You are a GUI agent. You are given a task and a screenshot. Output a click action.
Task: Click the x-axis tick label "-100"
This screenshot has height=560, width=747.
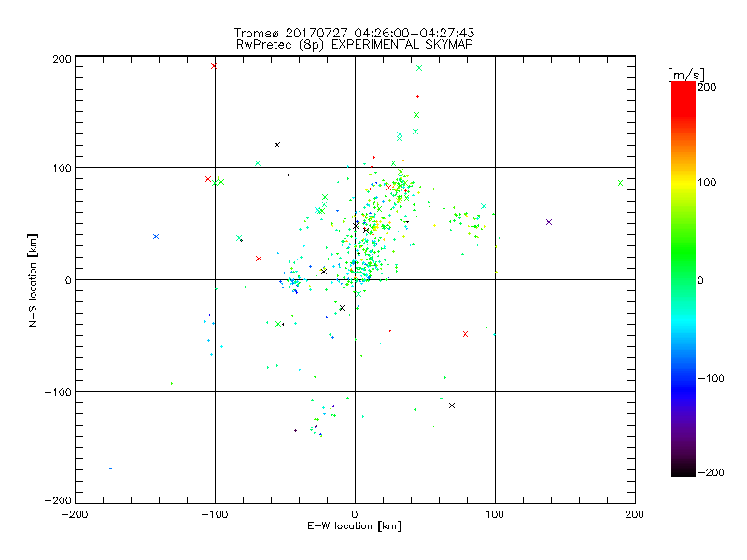(215, 514)
